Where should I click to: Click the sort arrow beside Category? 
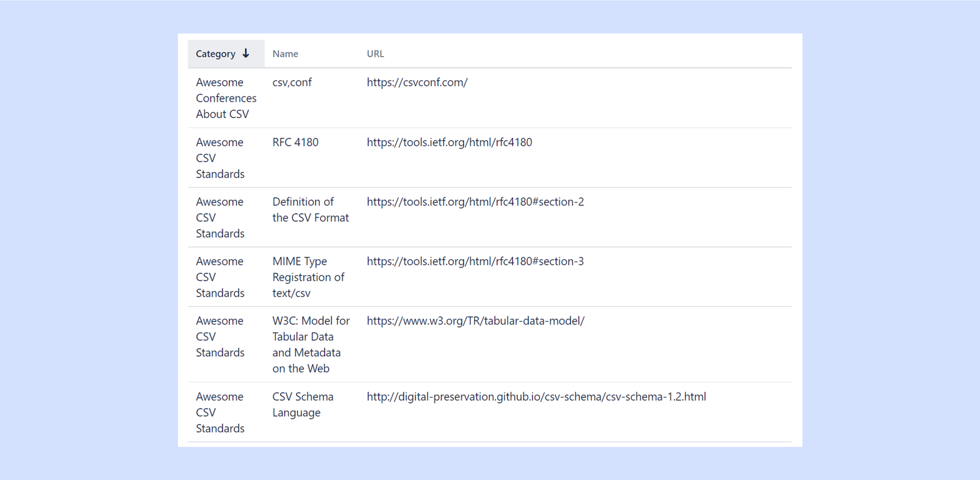click(x=246, y=53)
